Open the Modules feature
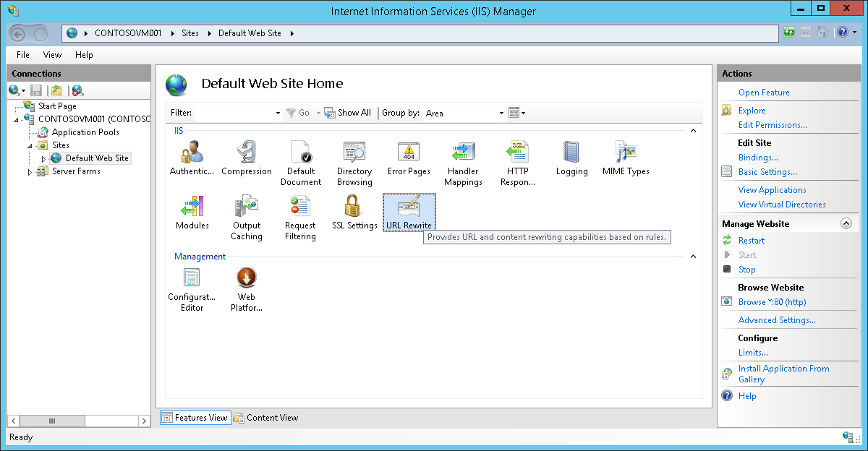Screen dimensions: 868x451 [x=192, y=212]
